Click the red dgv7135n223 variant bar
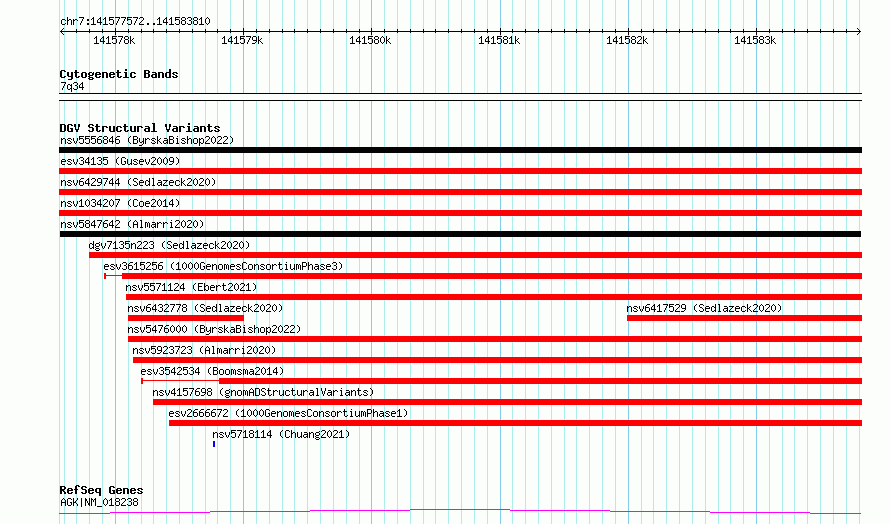 [475, 255]
